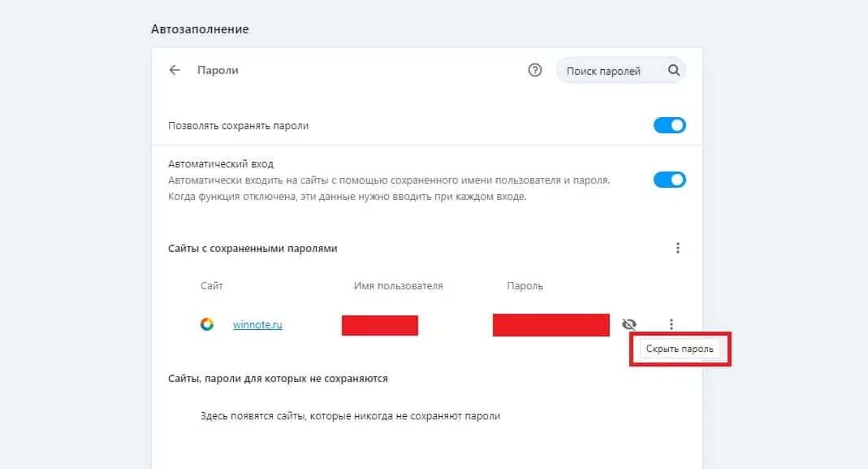Select the redacted password field for winnote.ru
Viewport: 868px width, 469px height.
(x=551, y=324)
